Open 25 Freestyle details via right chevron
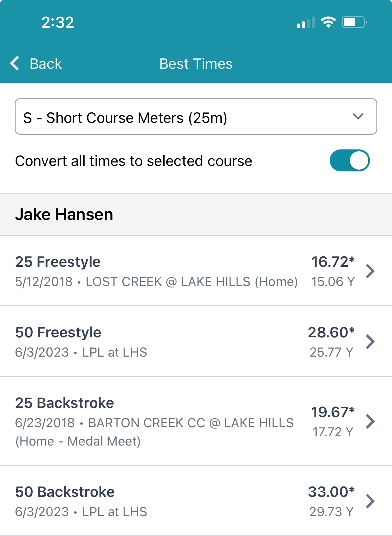392x536 pixels. coord(370,271)
